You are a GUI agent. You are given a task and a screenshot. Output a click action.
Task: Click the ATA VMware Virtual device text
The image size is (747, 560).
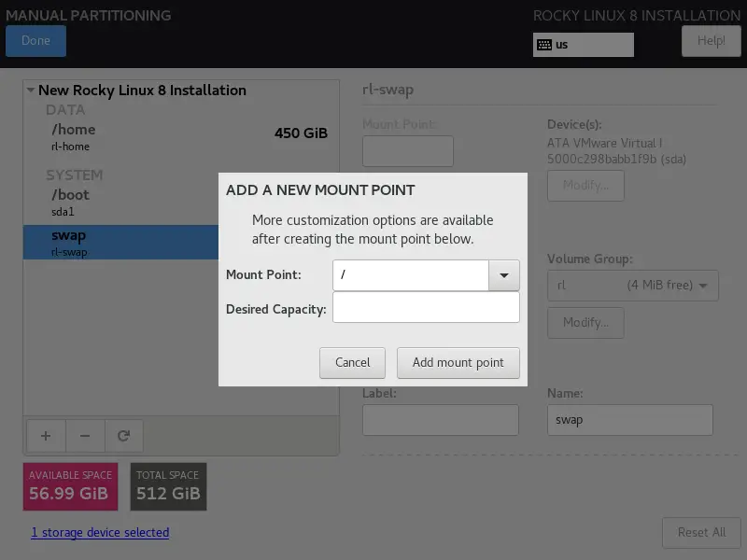[616, 151]
